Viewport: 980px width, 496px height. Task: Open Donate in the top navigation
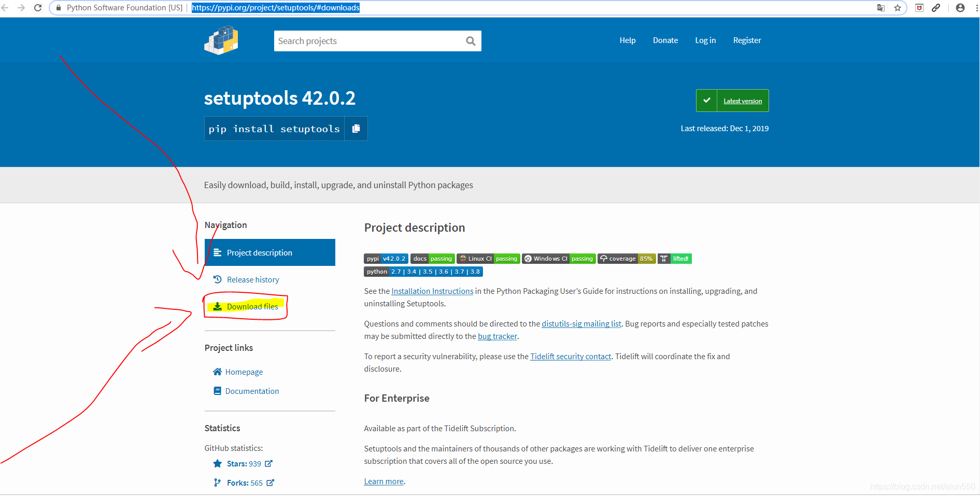coord(665,40)
